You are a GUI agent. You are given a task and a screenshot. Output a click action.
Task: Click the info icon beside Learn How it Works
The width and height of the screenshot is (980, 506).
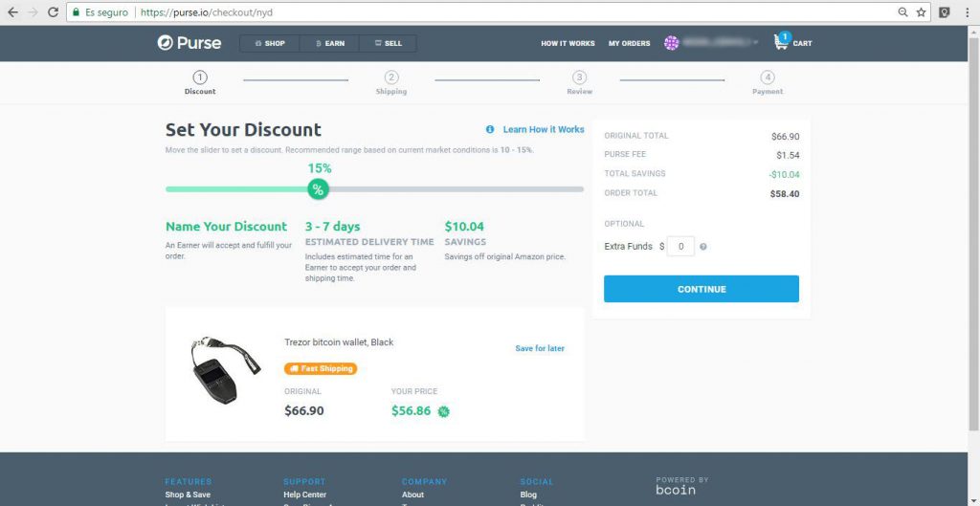click(490, 129)
